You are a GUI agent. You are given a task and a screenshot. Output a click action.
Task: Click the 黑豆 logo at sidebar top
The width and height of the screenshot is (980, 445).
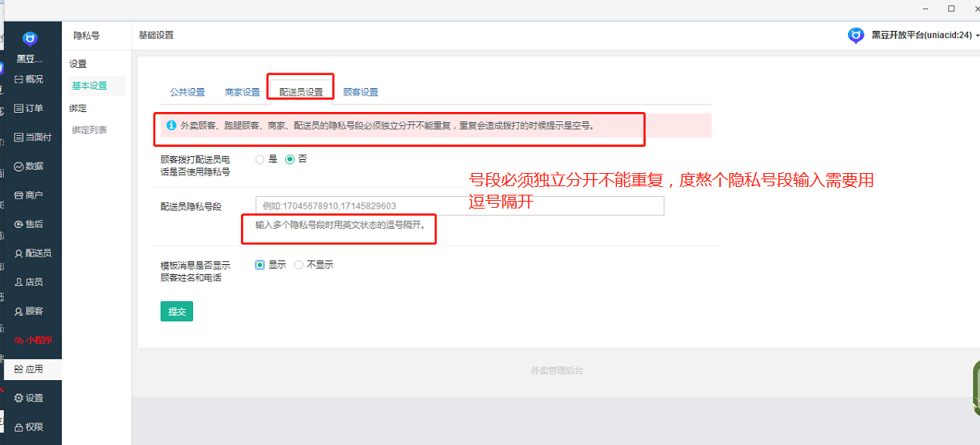click(x=30, y=39)
